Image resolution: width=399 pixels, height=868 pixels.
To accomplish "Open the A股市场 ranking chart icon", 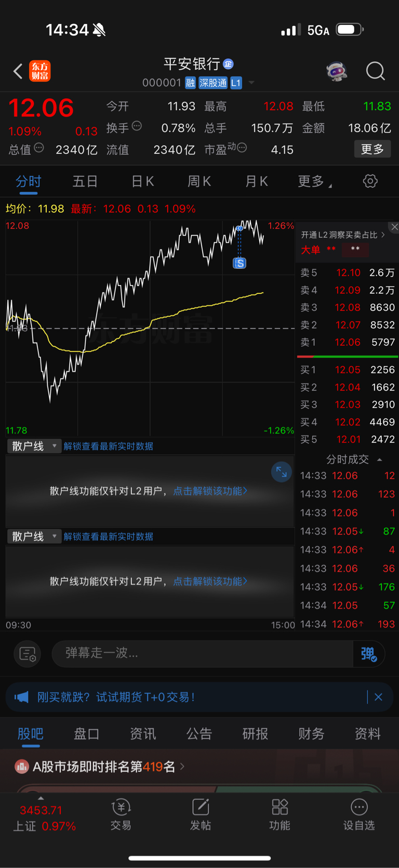I will tap(21, 766).
